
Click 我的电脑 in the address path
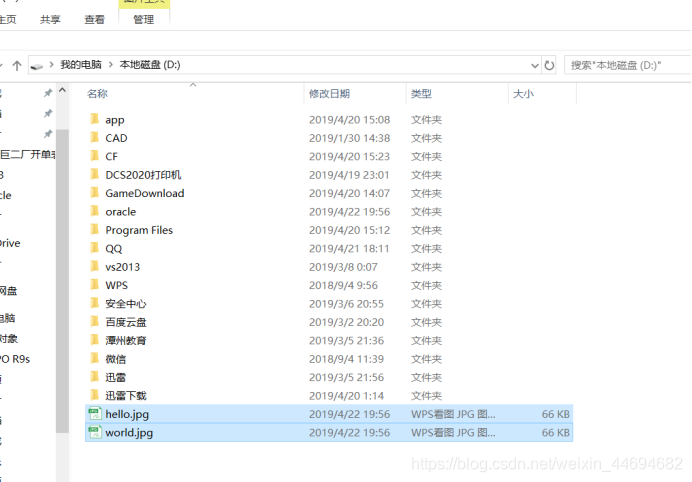81,65
